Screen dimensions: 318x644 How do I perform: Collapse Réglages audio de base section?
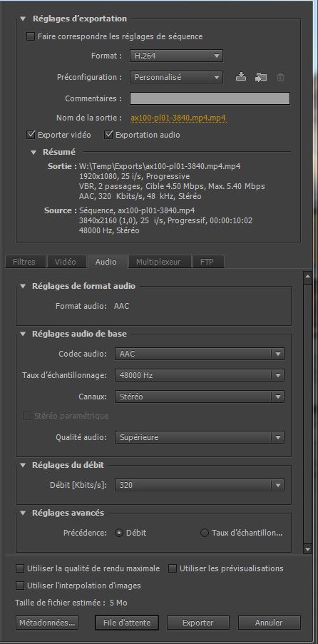click(x=23, y=334)
